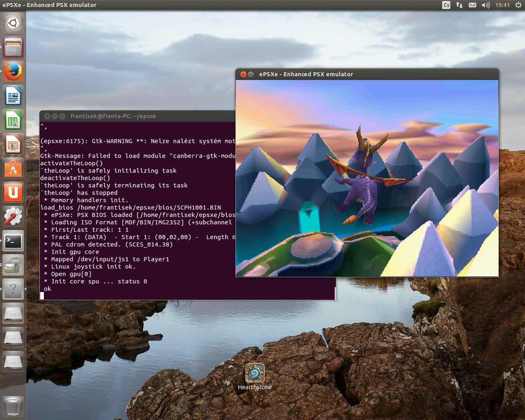Open the session gear menu
Image resolution: width=525 pixels, height=420 pixels.
click(x=518, y=5)
